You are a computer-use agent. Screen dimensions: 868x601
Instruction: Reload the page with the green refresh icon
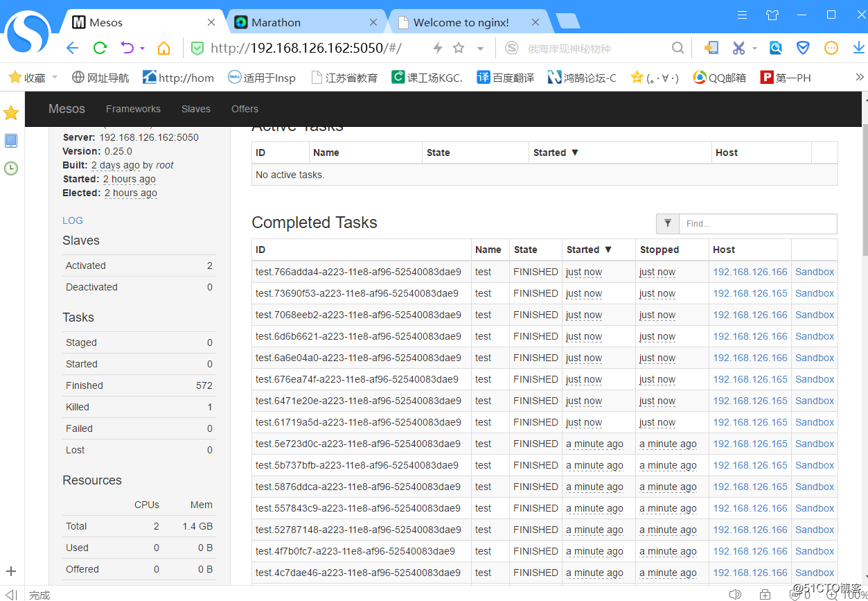click(100, 48)
